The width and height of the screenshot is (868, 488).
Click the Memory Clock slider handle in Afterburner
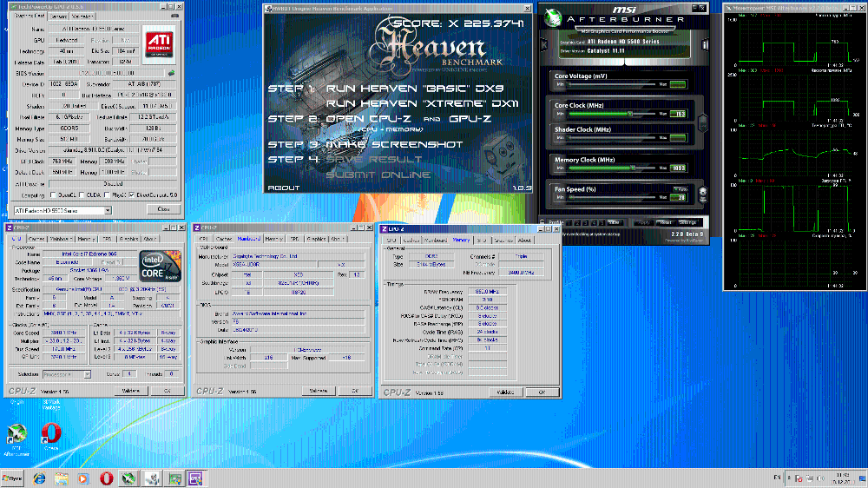tap(633, 168)
